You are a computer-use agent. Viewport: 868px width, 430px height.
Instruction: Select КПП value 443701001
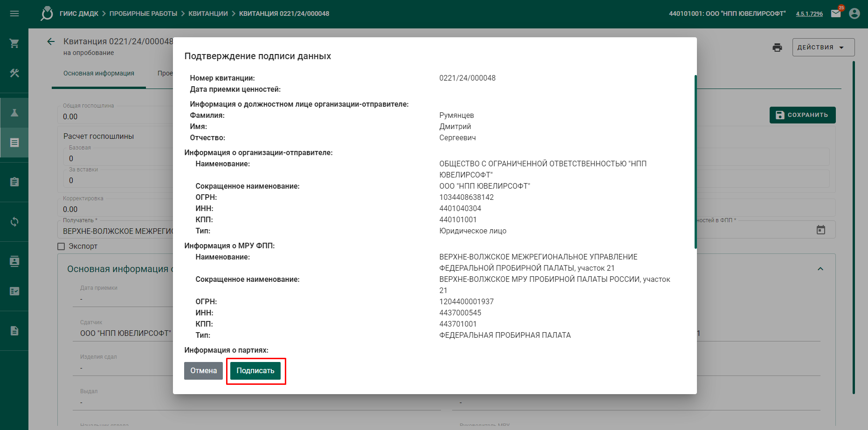point(458,324)
